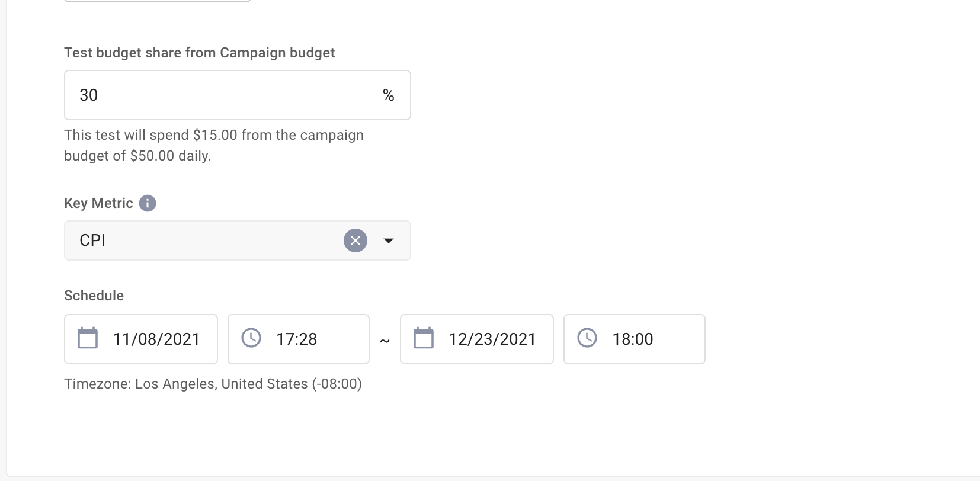The image size is (980, 481).
Task: Click the tilde separator between schedule dates
Action: coord(385,341)
